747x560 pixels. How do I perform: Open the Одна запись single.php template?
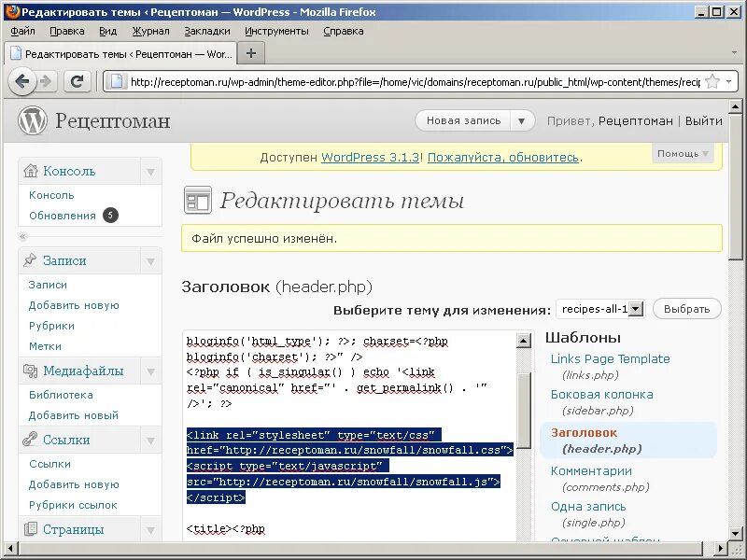pyautogui.click(x=588, y=506)
